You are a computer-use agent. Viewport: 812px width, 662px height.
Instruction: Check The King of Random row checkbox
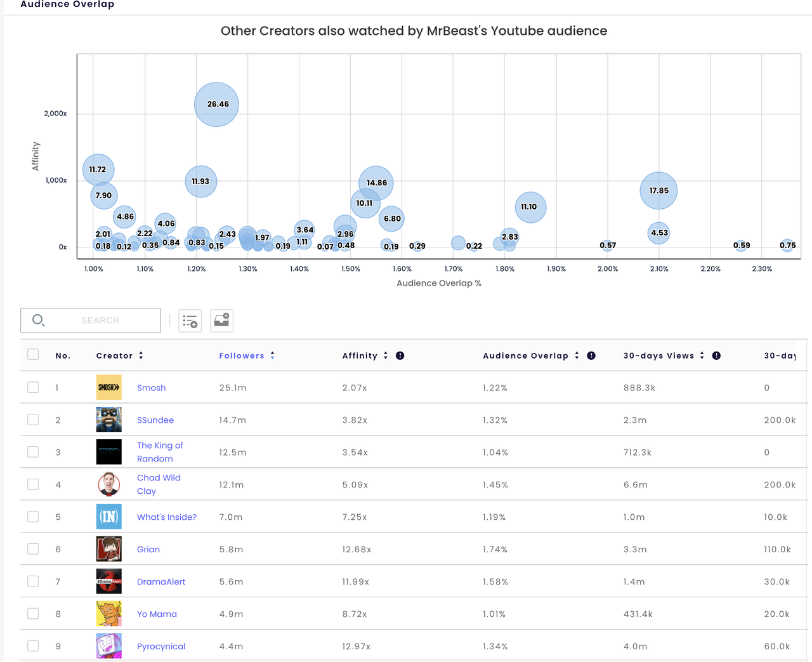[33, 452]
